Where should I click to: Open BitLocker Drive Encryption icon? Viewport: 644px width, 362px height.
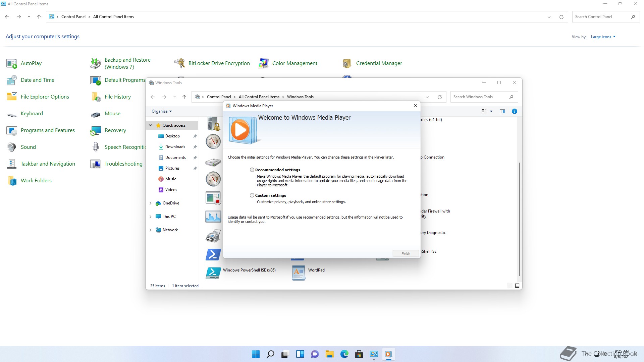pos(179,63)
